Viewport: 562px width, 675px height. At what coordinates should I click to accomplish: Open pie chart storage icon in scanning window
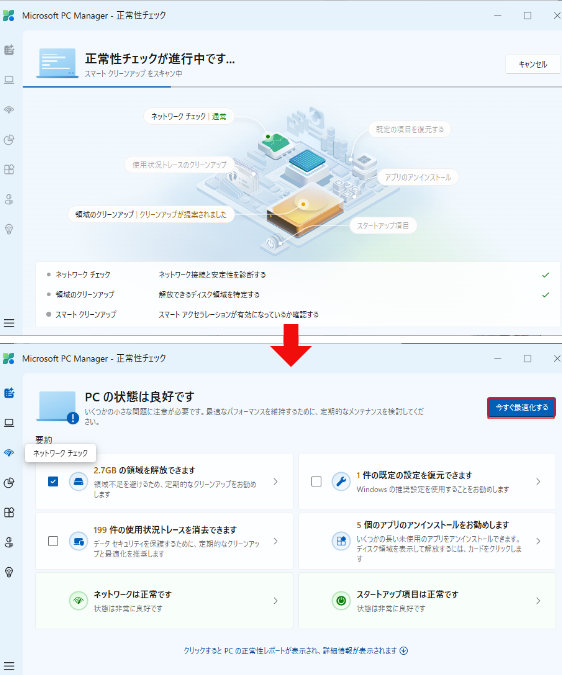point(9,139)
